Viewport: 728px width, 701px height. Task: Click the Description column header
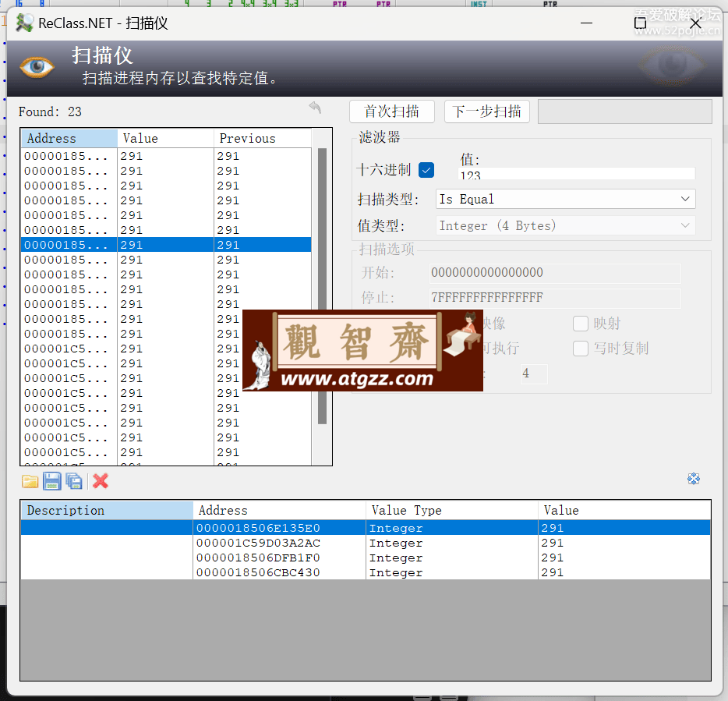[107, 511]
